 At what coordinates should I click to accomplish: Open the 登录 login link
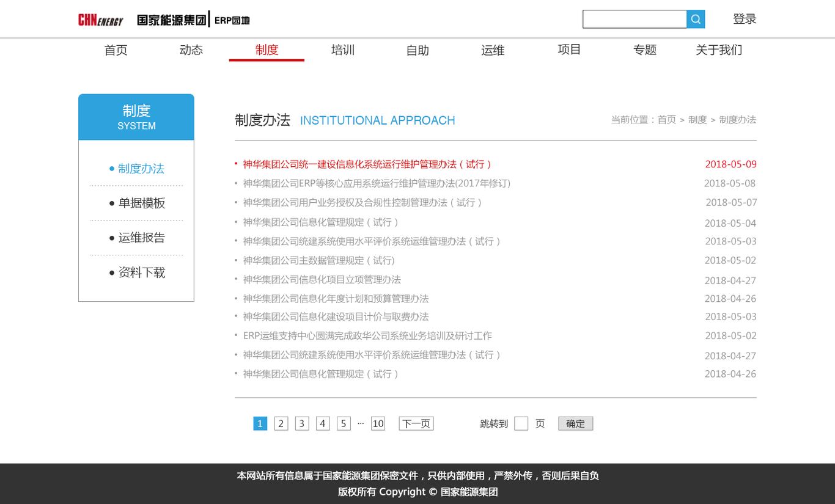[x=745, y=19]
